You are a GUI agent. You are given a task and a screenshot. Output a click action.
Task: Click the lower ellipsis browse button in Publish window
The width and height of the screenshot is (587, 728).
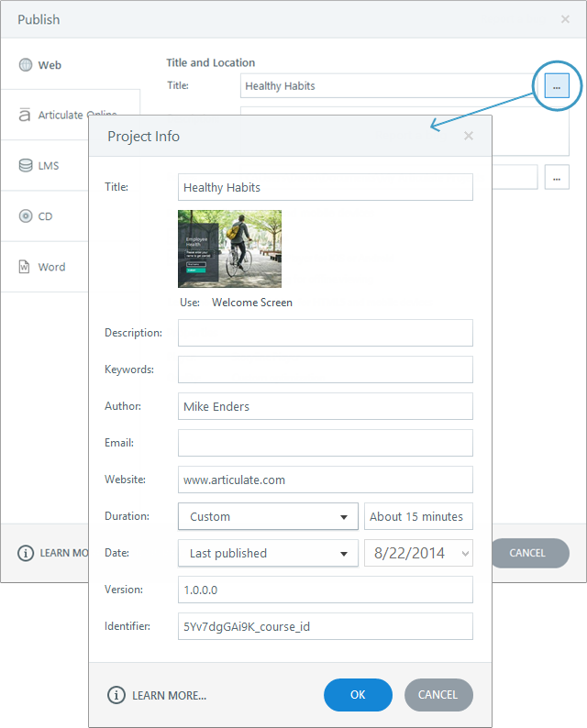557,177
